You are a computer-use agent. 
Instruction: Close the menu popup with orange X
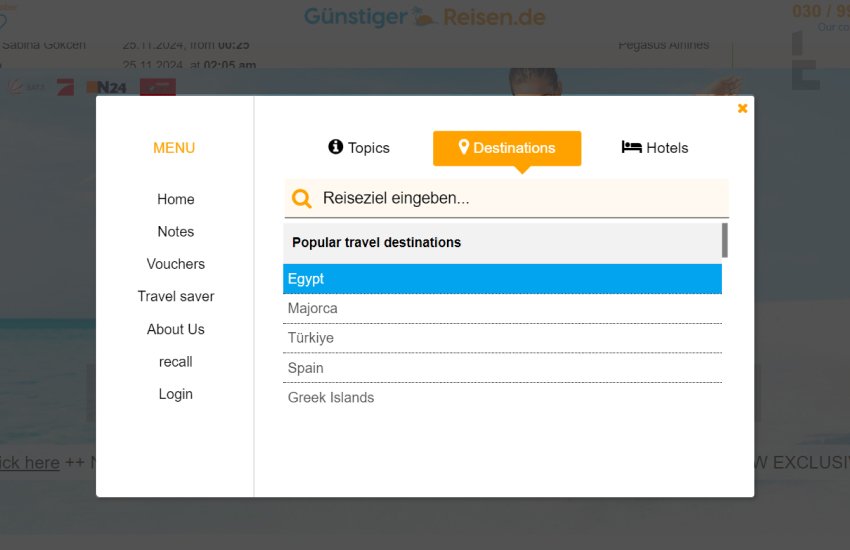coord(742,108)
